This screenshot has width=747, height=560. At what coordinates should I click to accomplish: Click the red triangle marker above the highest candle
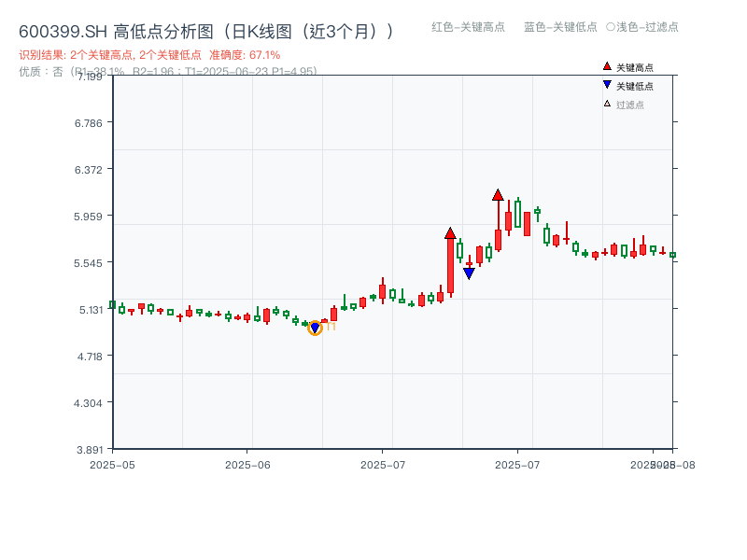click(x=498, y=196)
